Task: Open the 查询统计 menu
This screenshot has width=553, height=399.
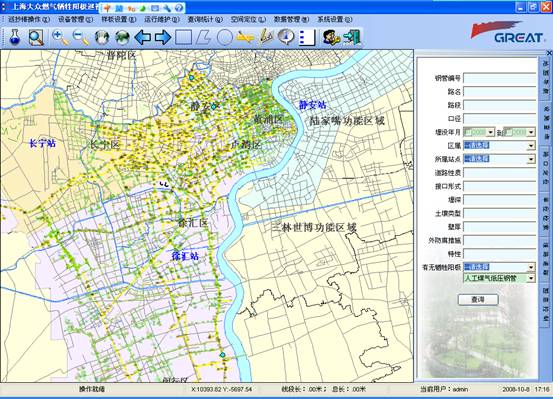Action: tap(205, 19)
